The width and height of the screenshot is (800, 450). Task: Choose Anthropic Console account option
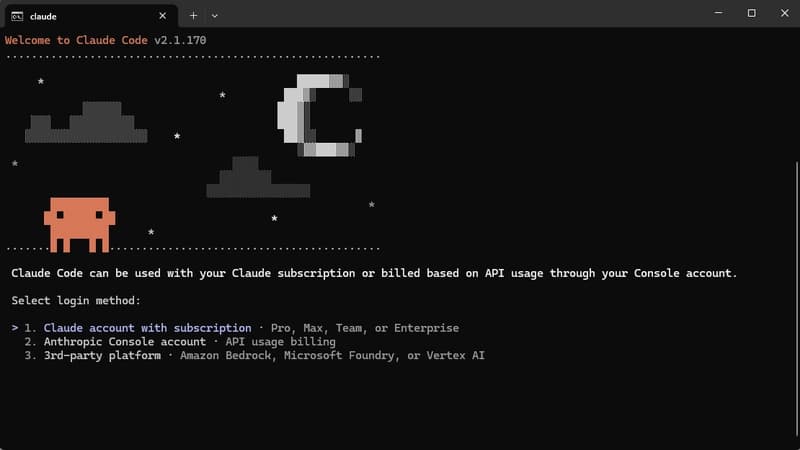[124, 342]
